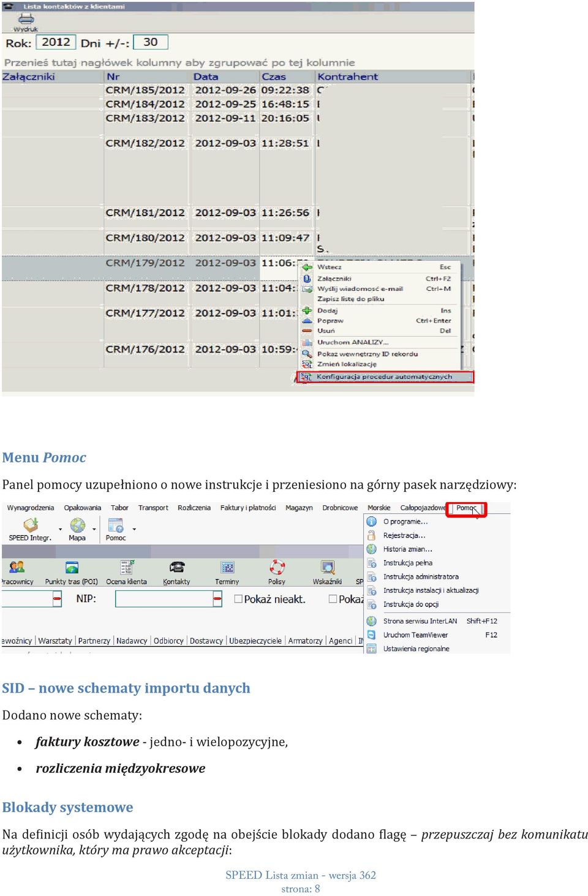Screen dimensions: 588x896
Task: Click the globe icon for Strona serwisu InterLAN
Action: 371,621
